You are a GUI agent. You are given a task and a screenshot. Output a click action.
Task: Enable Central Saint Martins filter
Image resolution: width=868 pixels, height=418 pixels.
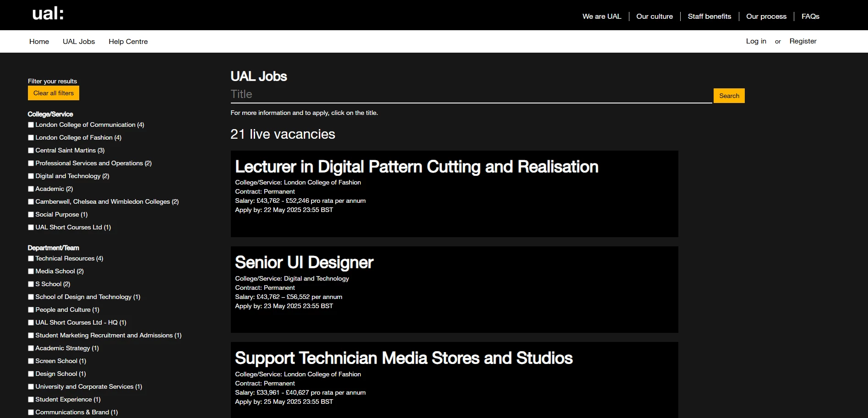tap(31, 150)
